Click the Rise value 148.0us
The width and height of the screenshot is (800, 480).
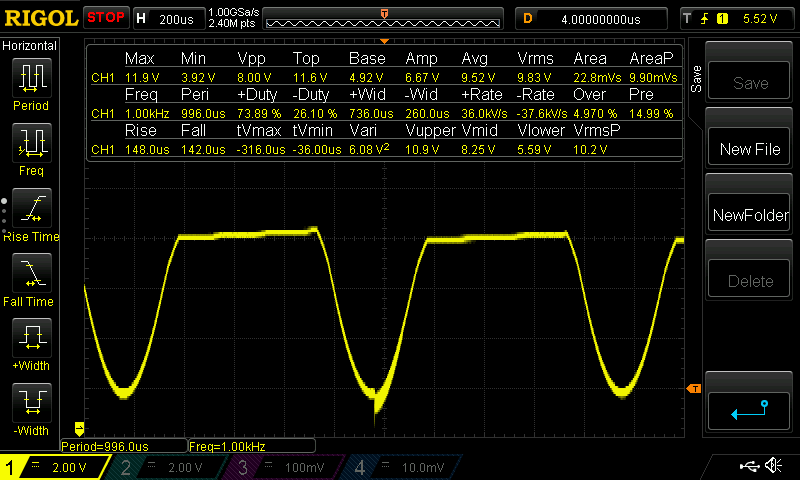pyautogui.click(x=147, y=149)
